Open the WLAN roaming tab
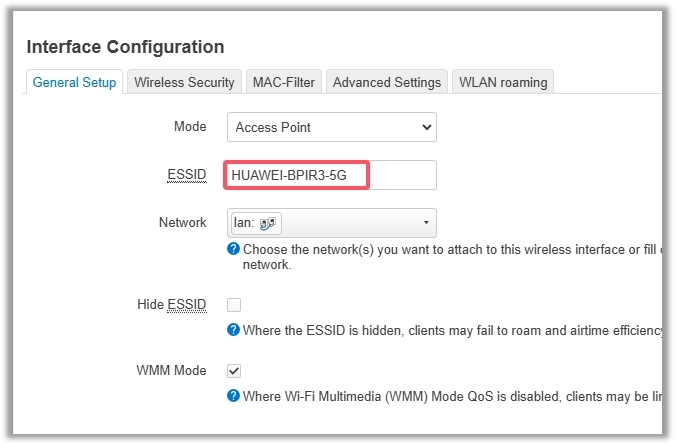 pyautogui.click(x=503, y=82)
